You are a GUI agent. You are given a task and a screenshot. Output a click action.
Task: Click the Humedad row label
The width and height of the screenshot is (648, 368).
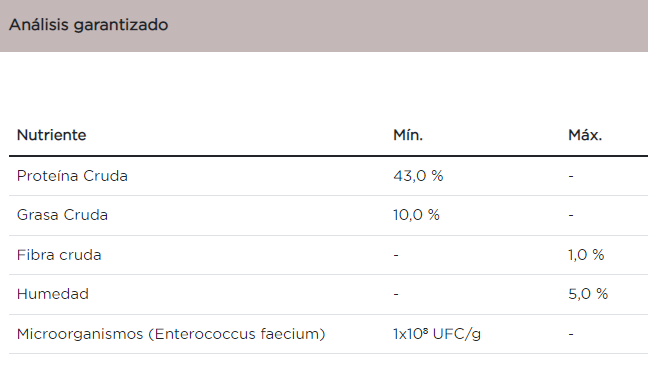point(53,294)
